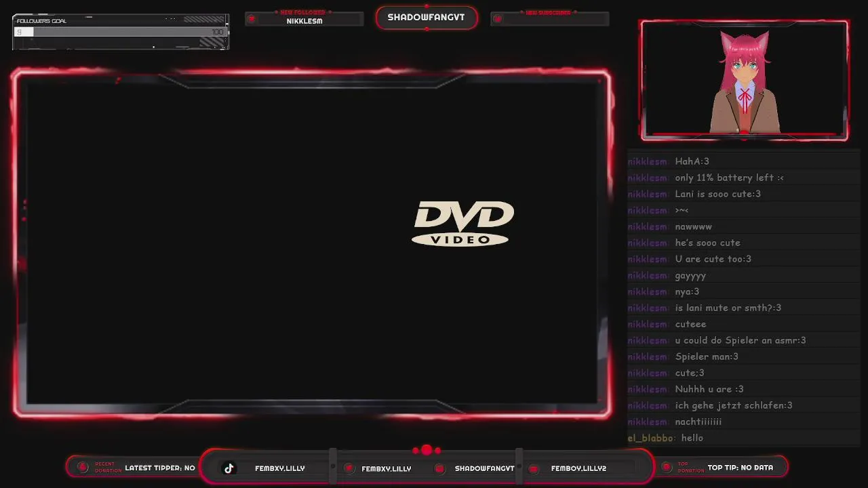This screenshot has width=868, height=488.
Task: Click the bouncing DVD Video logo
Action: point(463,224)
